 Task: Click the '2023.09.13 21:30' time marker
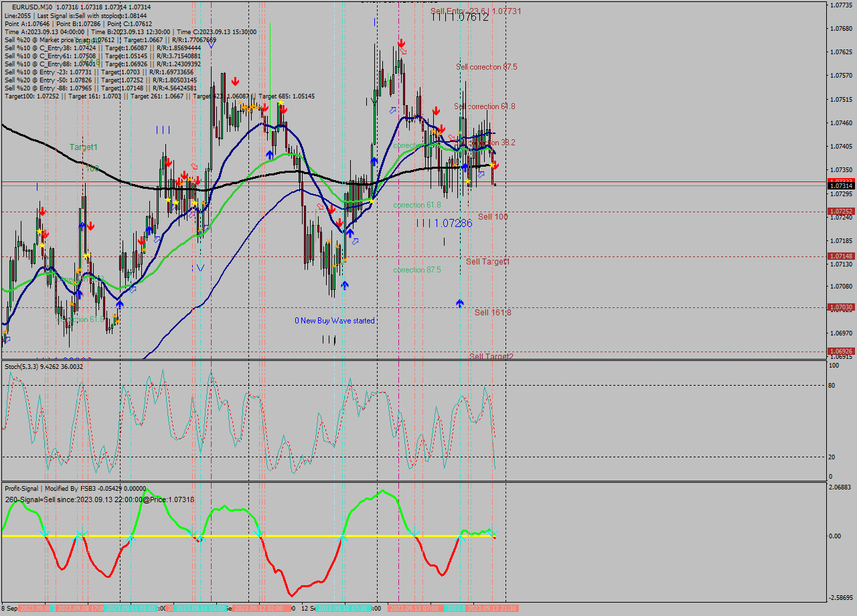point(492,609)
